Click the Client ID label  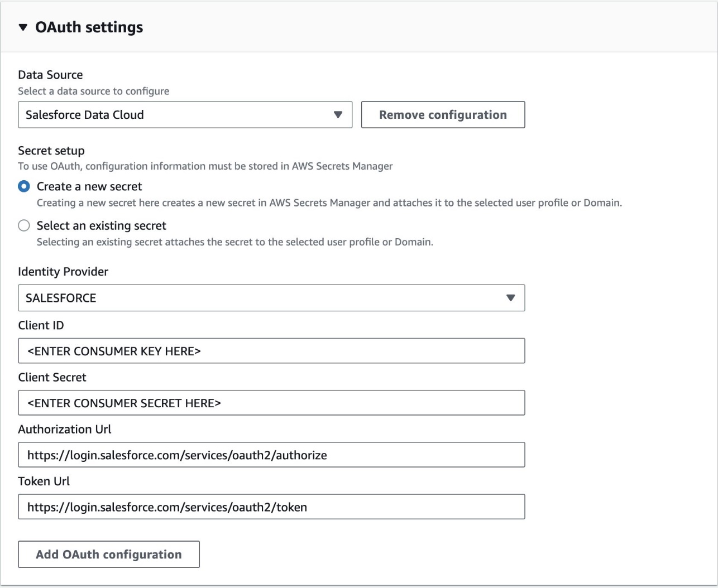pos(41,325)
